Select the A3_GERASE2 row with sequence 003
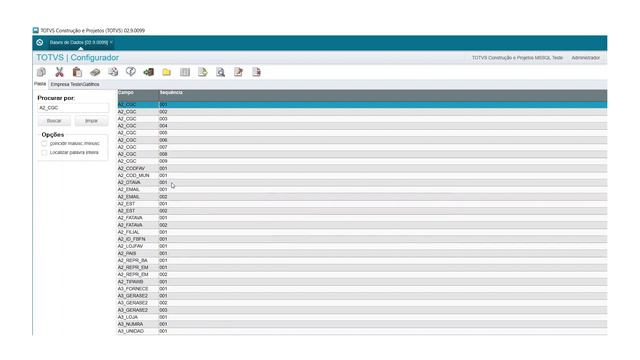Screen dimensions: 640x360 [x=362, y=310]
